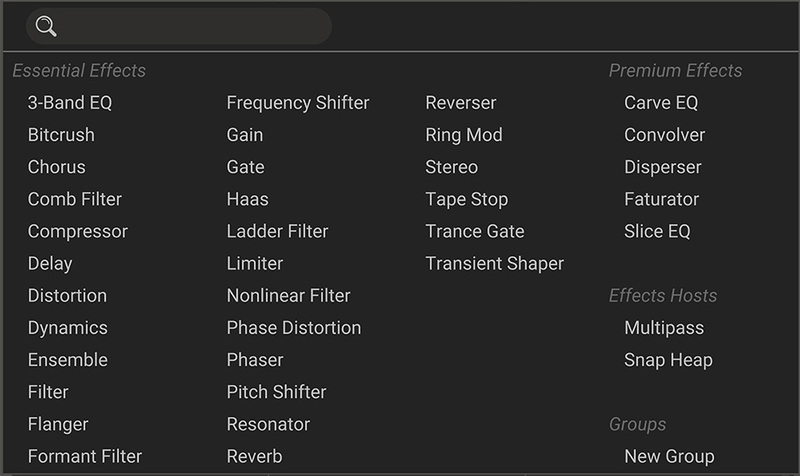Choose the Disperser premium effect
The width and height of the screenshot is (800, 476).
pos(663,167)
